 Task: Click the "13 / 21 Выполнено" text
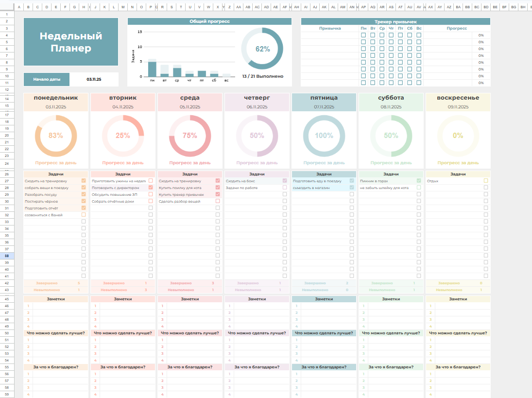263,76
